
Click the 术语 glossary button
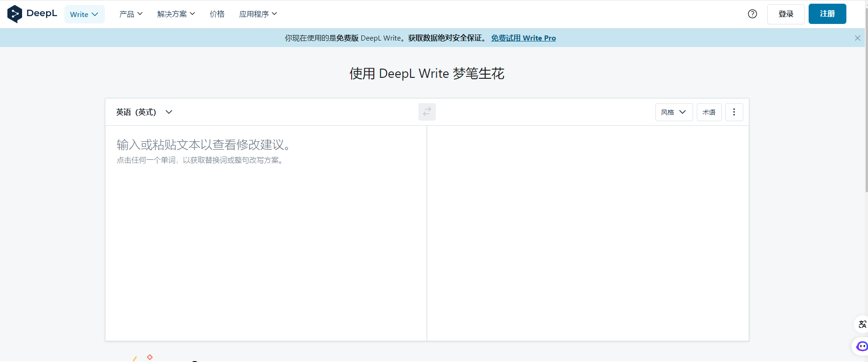tap(709, 112)
